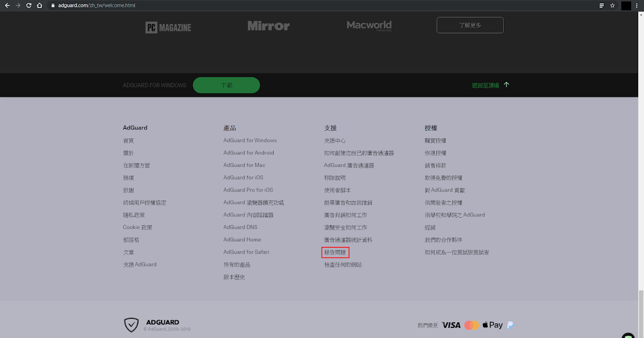The width and height of the screenshot is (644, 338).
Task: Open the browser home icon
Action: click(x=39, y=5)
